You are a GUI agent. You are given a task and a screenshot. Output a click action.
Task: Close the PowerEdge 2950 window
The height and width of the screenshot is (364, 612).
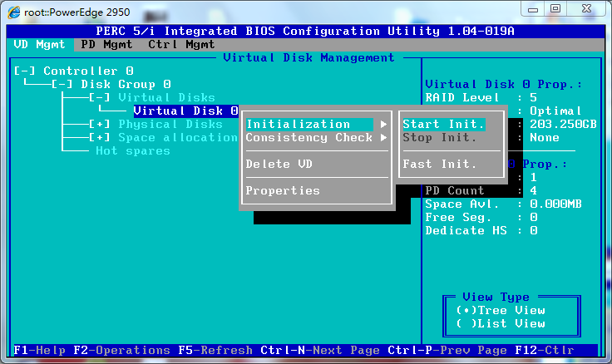586,9
